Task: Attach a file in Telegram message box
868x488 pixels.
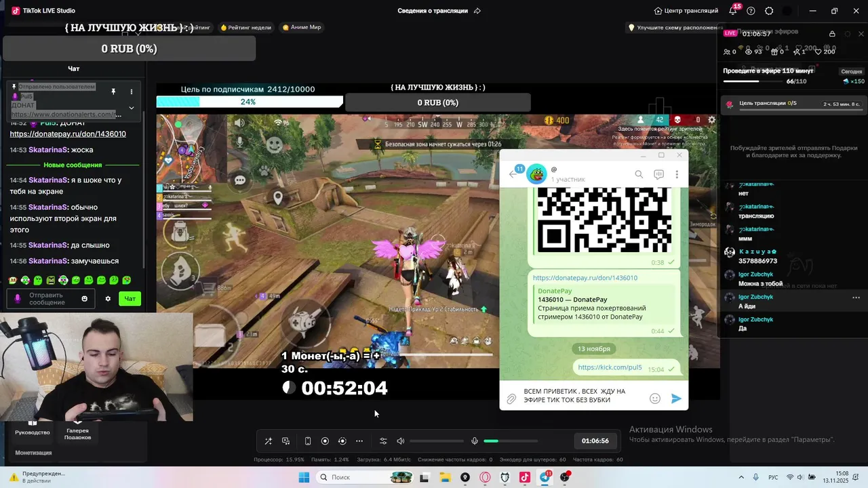Action: (x=511, y=399)
